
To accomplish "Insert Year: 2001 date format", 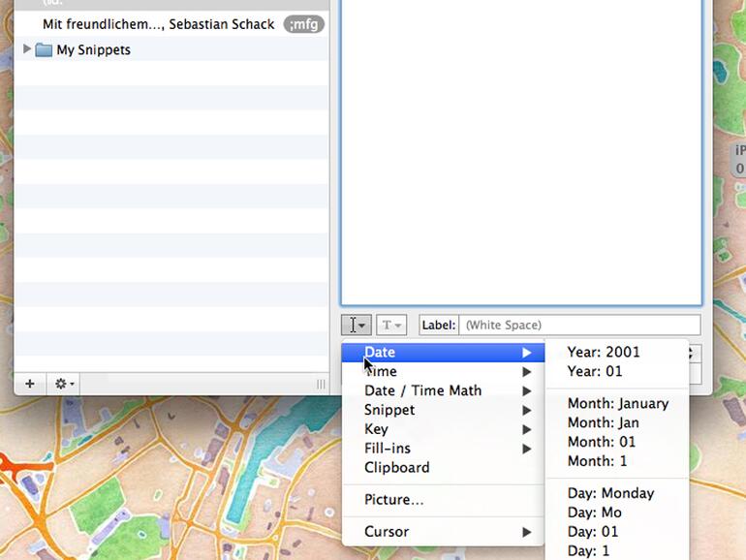I will click(x=617, y=352).
